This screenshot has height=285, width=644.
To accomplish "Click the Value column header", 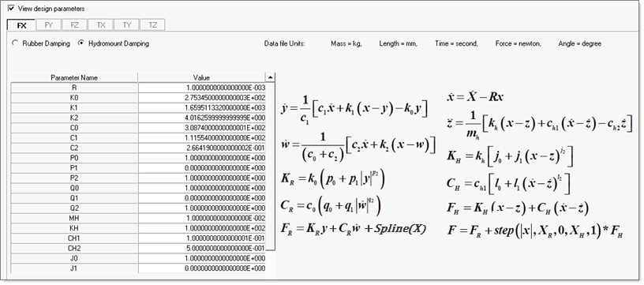I will pos(202,77).
